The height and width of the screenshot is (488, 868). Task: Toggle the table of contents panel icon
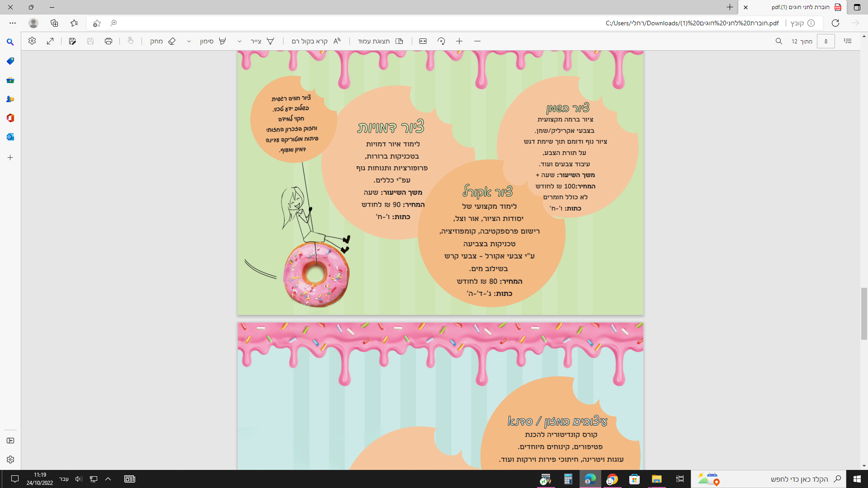(x=848, y=41)
